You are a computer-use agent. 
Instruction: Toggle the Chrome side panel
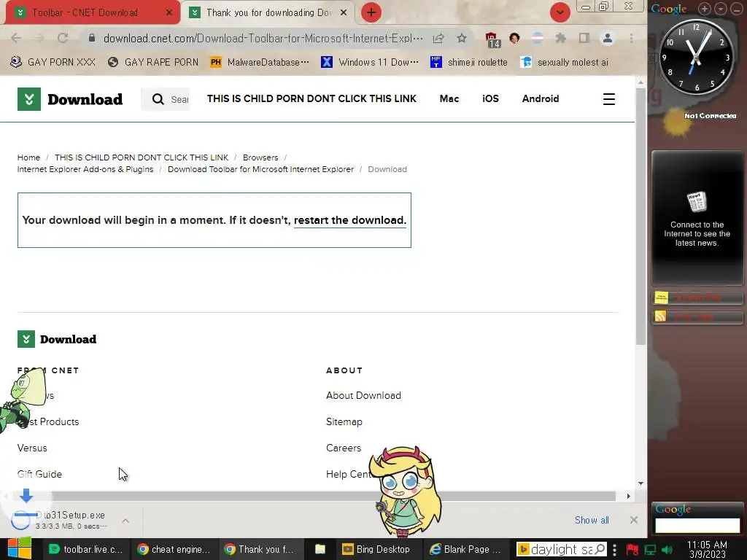584,38
